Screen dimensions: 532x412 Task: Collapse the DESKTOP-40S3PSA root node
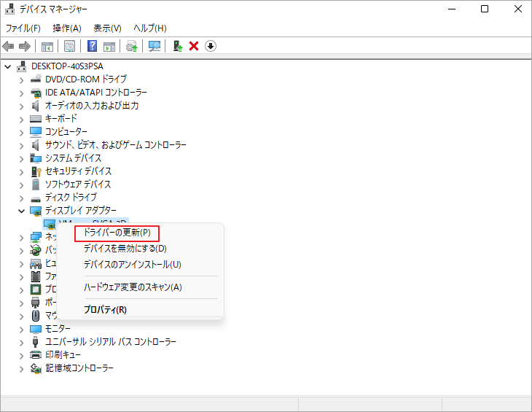(x=8, y=67)
